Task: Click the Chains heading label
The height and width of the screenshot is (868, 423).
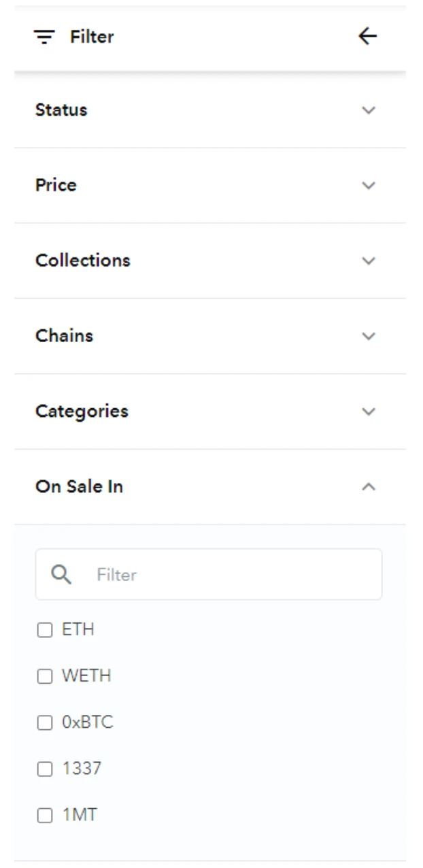Action: point(64,336)
